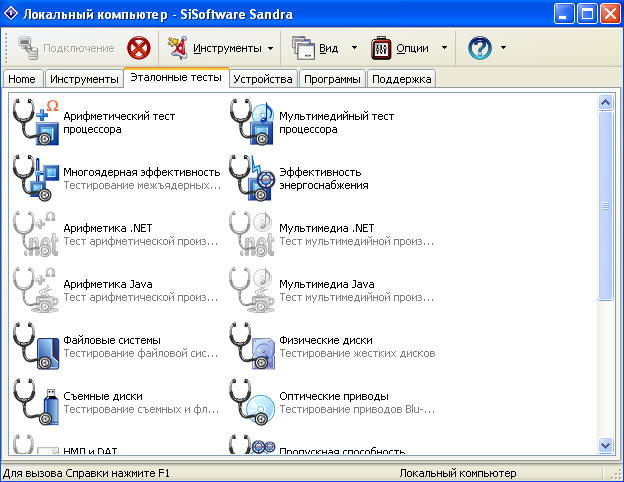
Task: Click the toolbar grip handle at left
Action: [6, 48]
